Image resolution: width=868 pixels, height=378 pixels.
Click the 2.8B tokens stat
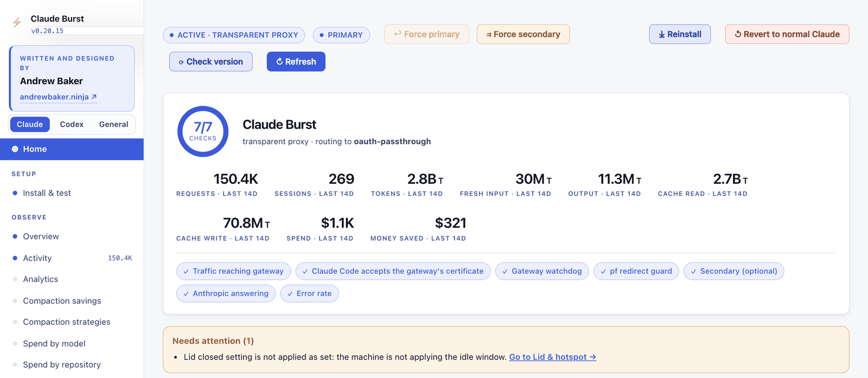coord(407,184)
